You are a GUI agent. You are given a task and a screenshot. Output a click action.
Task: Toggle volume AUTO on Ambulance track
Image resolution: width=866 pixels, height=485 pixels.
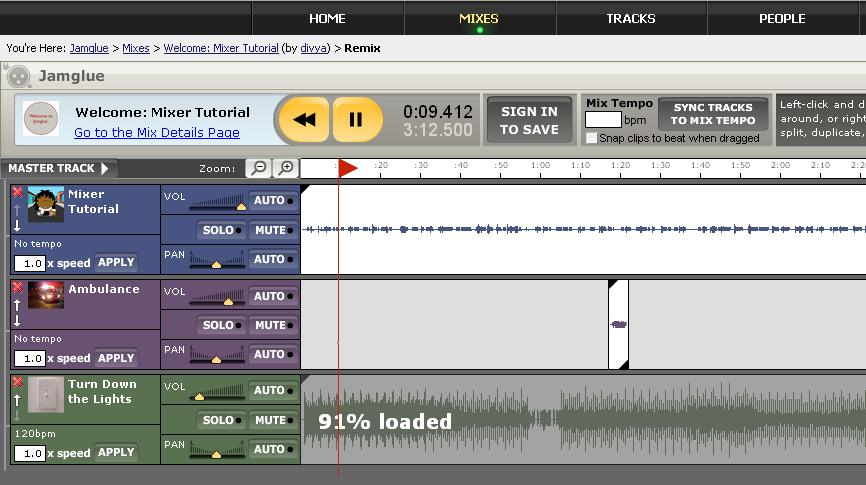[273, 296]
